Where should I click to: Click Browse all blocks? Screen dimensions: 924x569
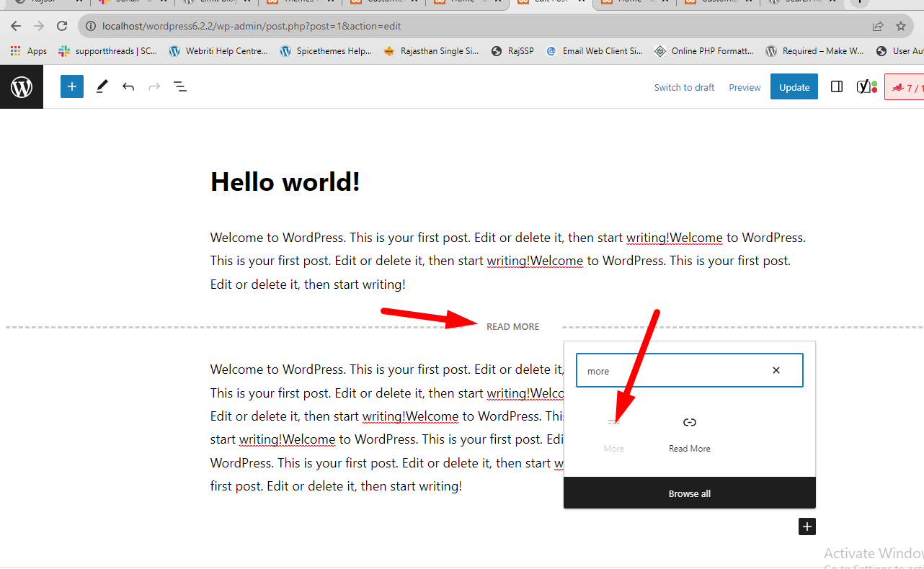point(690,493)
